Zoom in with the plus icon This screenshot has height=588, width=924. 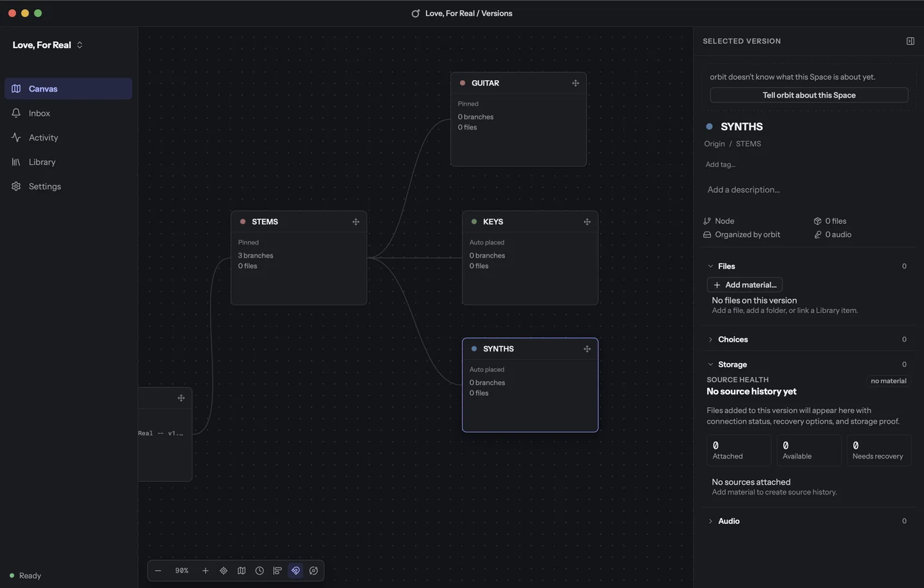[x=205, y=571]
